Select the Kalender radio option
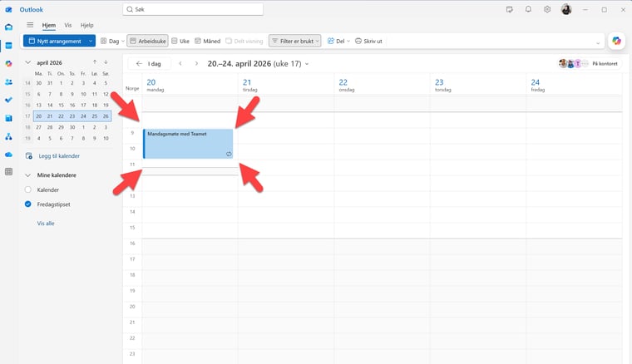632x364 pixels. (27, 190)
